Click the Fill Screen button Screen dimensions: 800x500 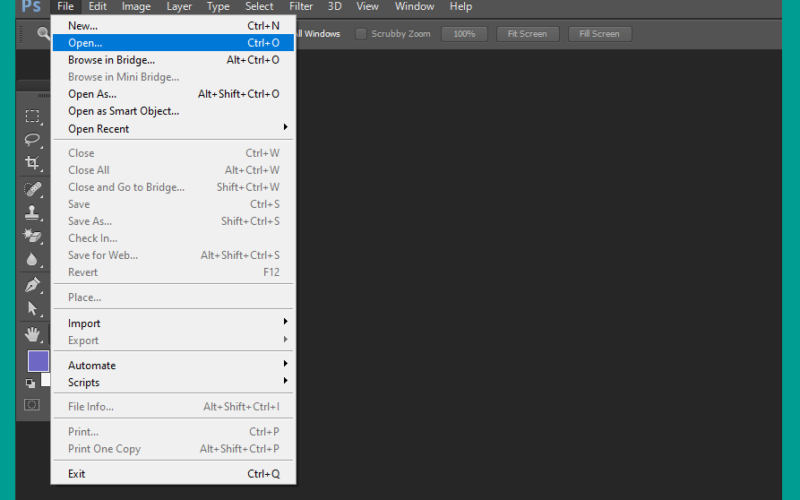[x=599, y=34]
